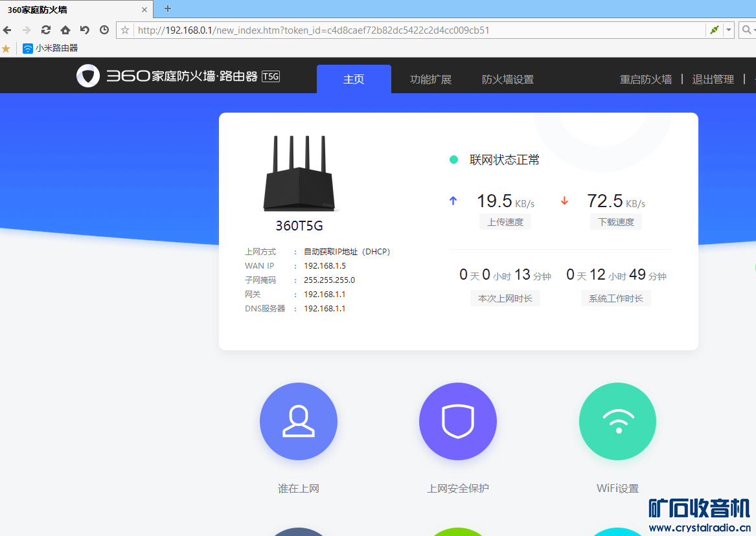Click the 上传速度 label
756x536 pixels.
pos(505,222)
